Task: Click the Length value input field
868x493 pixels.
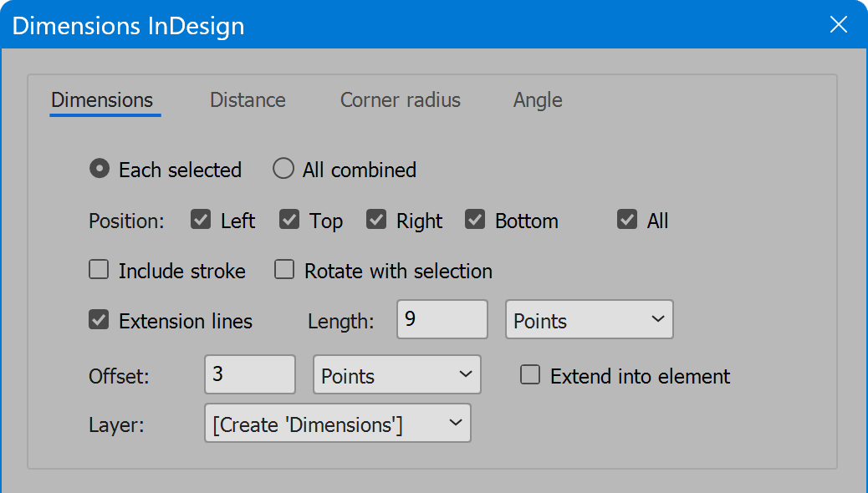Action: pos(442,319)
